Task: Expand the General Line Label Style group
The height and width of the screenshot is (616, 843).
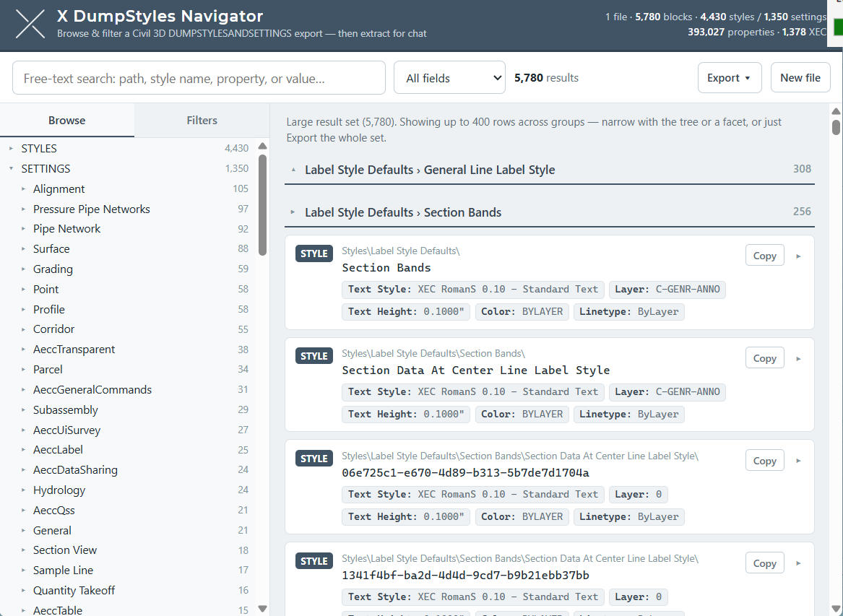Action: (293, 170)
